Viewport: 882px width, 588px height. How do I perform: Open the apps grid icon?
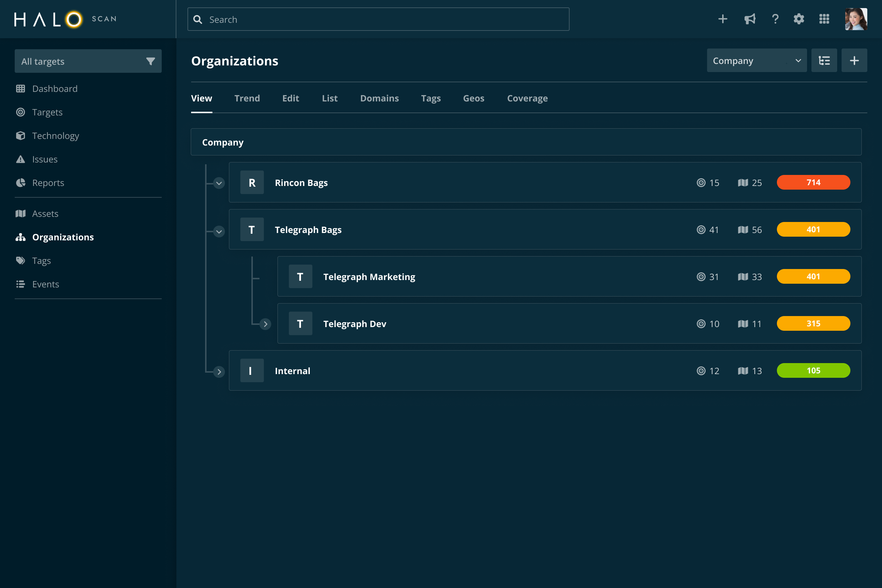(824, 19)
